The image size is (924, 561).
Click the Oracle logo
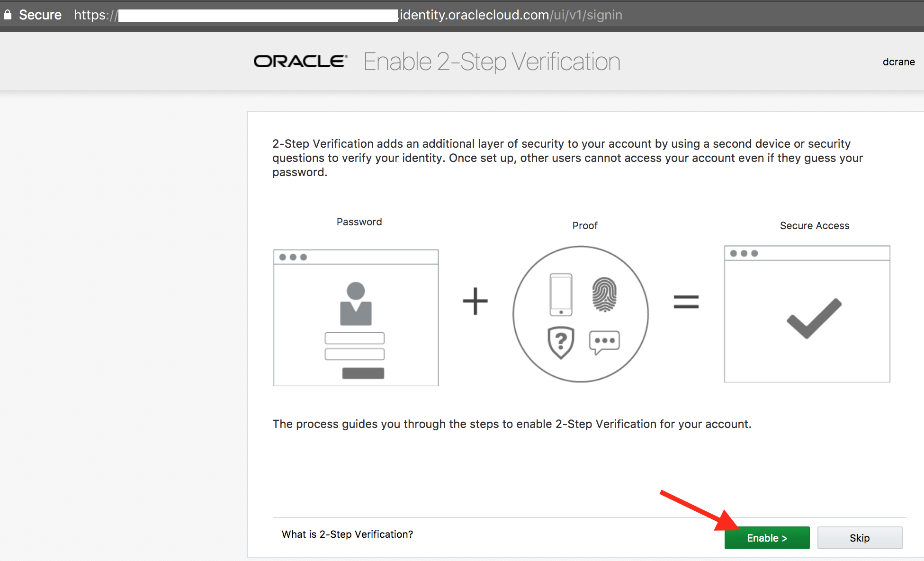pos(301,62)
